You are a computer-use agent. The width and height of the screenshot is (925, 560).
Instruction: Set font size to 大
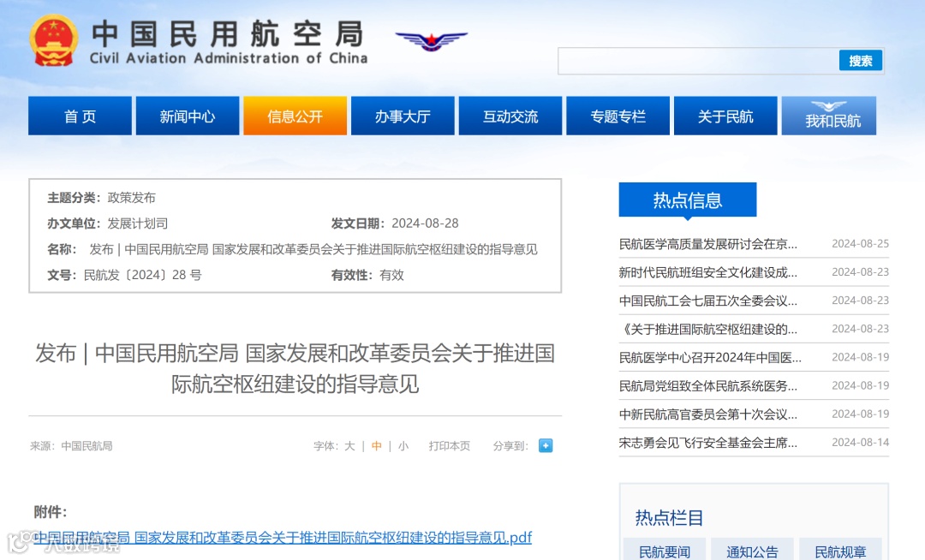pos(349,445)
